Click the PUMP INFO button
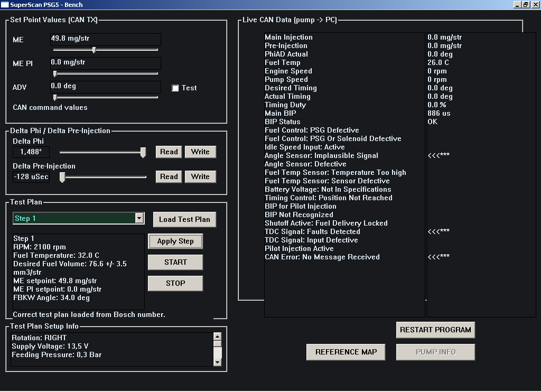The height and width of the screenshot is (392, 541). tap(435, 352)
